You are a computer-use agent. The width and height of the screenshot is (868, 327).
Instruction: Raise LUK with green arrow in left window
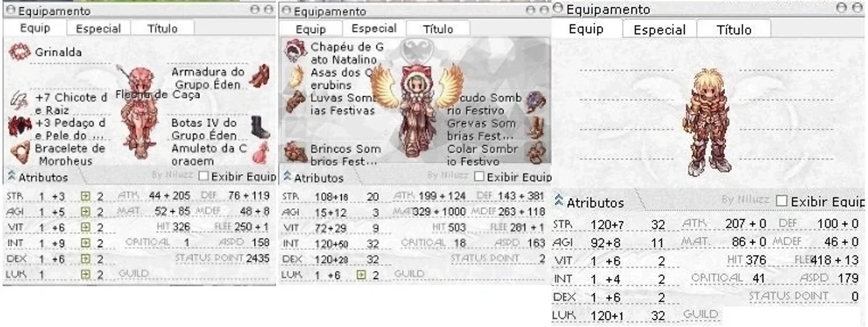(x=85, y=274)
